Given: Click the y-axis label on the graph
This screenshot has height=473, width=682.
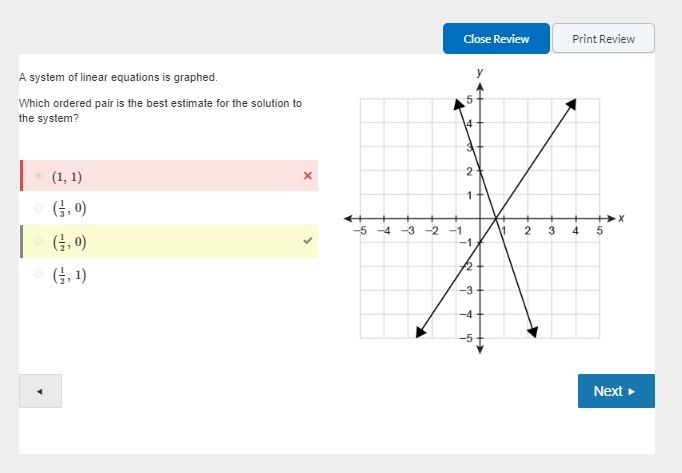Looking at the screenshot, I should 480,72.
